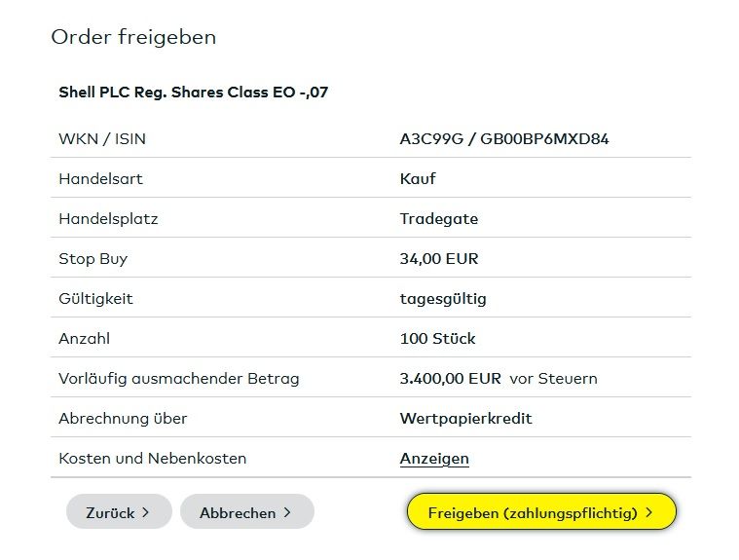Viewport: 739px width, 560px height.
Task: Click the tagesgültig validity value
Action: (443, 299)
